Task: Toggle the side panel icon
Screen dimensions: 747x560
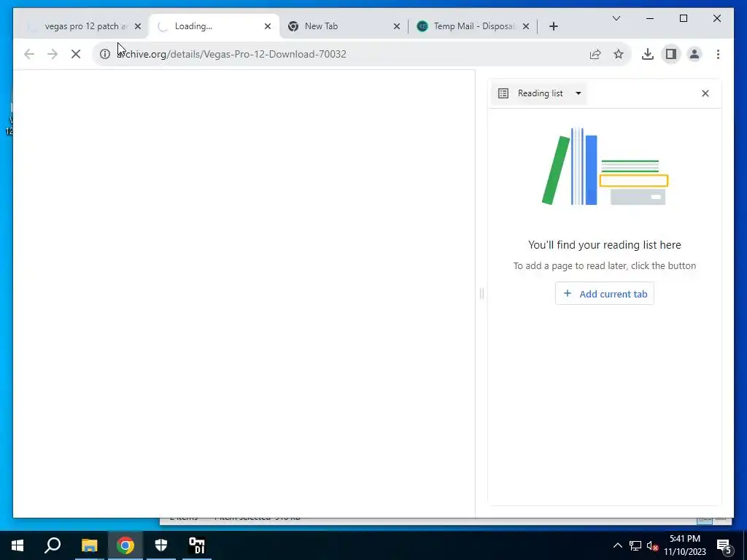Action: [671, 54]
